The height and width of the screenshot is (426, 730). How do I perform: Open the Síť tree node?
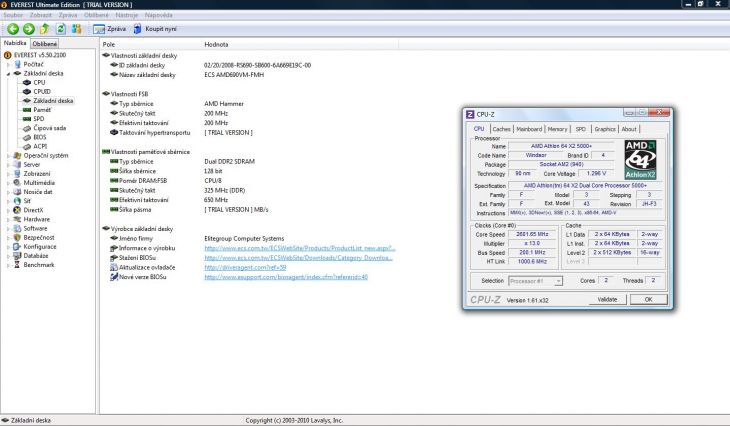pyautogui.click(x=27, y=201)
